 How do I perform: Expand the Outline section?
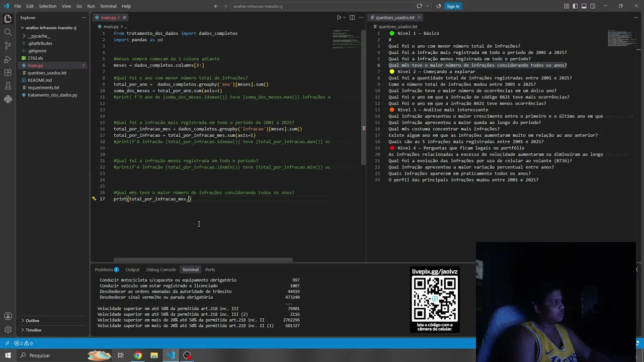point(33,321)
